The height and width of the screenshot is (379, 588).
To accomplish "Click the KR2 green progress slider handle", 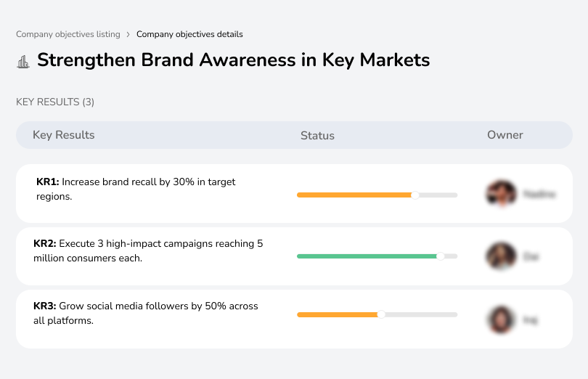I will 440,256.
